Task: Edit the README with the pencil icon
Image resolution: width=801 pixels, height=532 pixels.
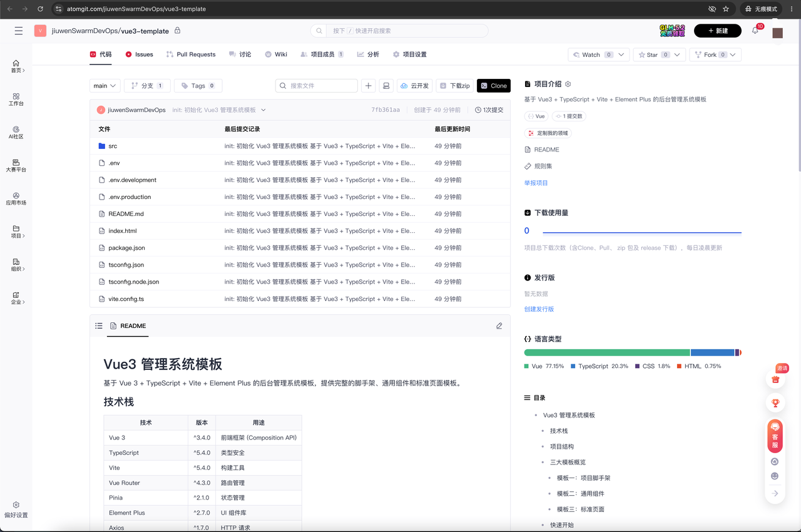Action: tap(499, 326)
